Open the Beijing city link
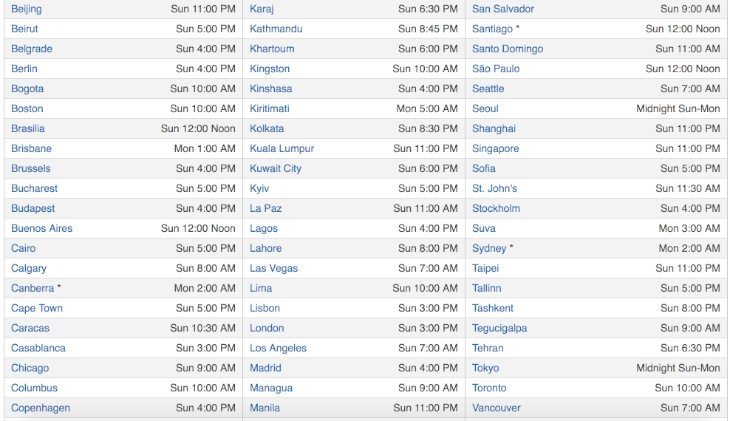Viewport: 730px width, 421px height. [x=26, y=9]
